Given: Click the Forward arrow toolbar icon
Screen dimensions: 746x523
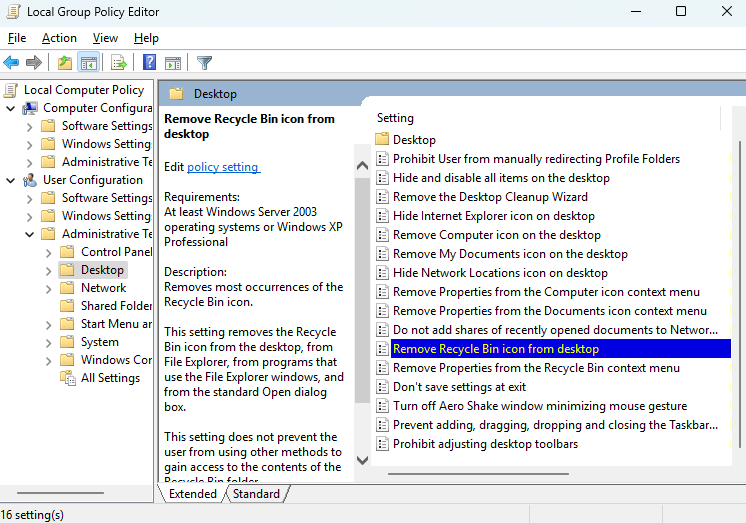Looking at the screenshot, I should tap(34, 63).
